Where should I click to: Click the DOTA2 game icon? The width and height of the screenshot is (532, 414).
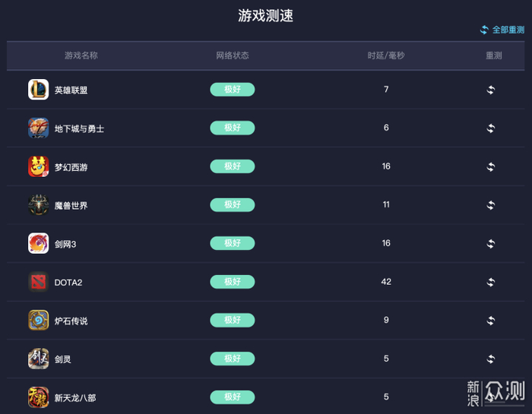pyautogui.click(x=39, y=282)
